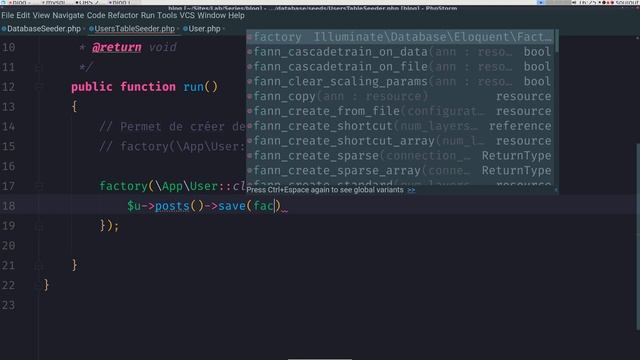The height and width of the screenshot is (360, 640).
Task: Switch to User.php tab
Action: (x=204, y=29)
